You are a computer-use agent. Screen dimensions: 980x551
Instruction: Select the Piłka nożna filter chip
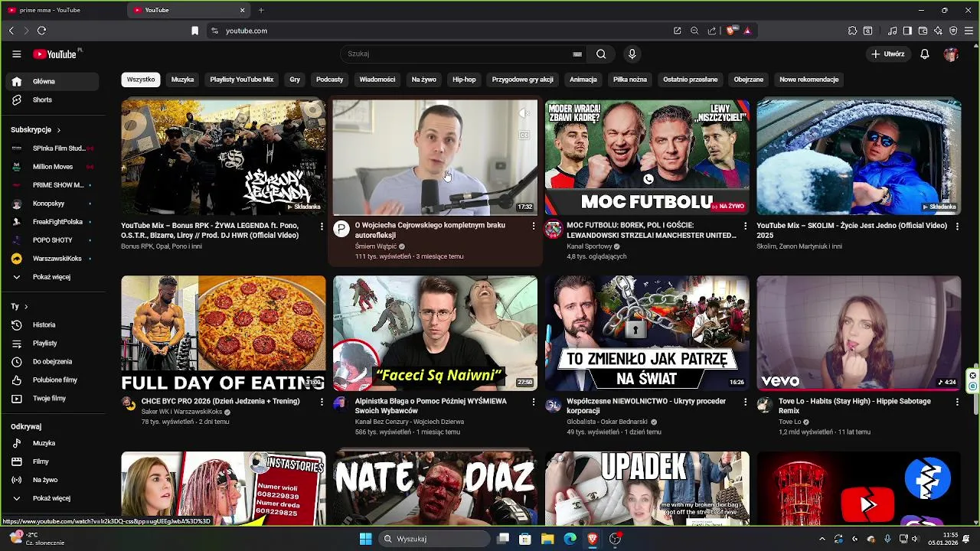click(x=630, y=80)
